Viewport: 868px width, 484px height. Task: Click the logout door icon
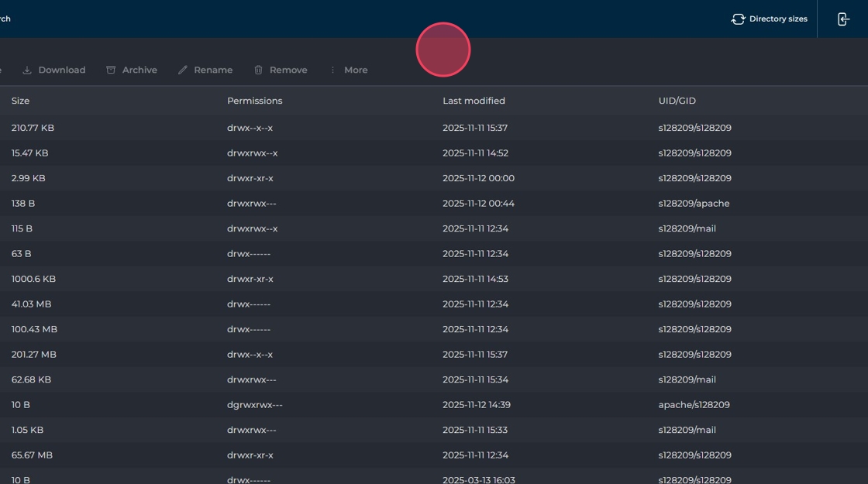[843, 19]
